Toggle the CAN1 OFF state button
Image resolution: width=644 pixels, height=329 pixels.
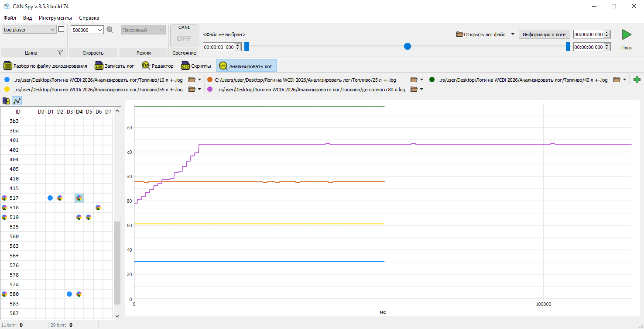(184, 35)
